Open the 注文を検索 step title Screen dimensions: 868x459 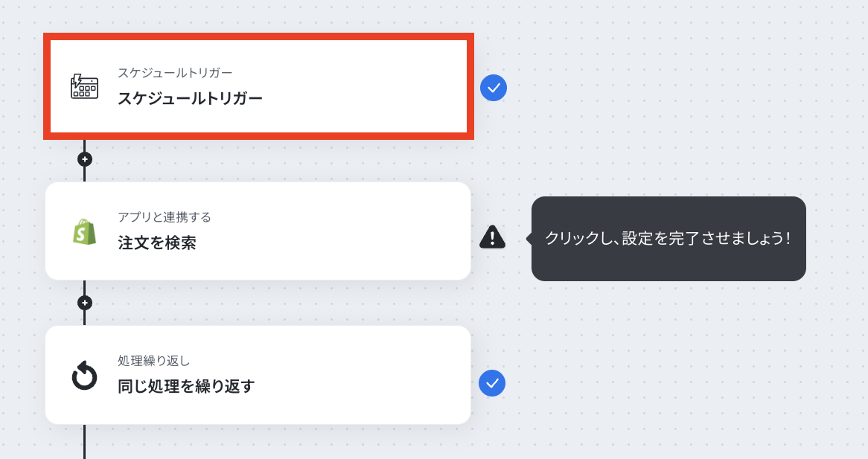coord(157,243)
